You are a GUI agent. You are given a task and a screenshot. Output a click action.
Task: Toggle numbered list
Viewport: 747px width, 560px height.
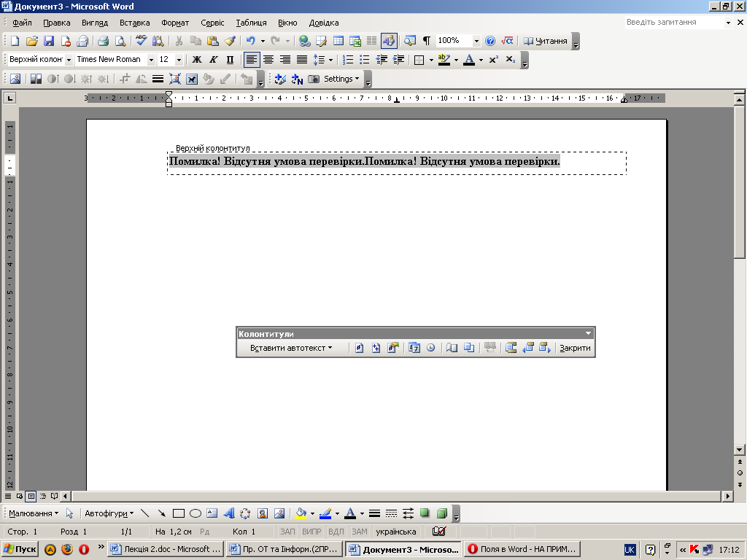point(348,60)
